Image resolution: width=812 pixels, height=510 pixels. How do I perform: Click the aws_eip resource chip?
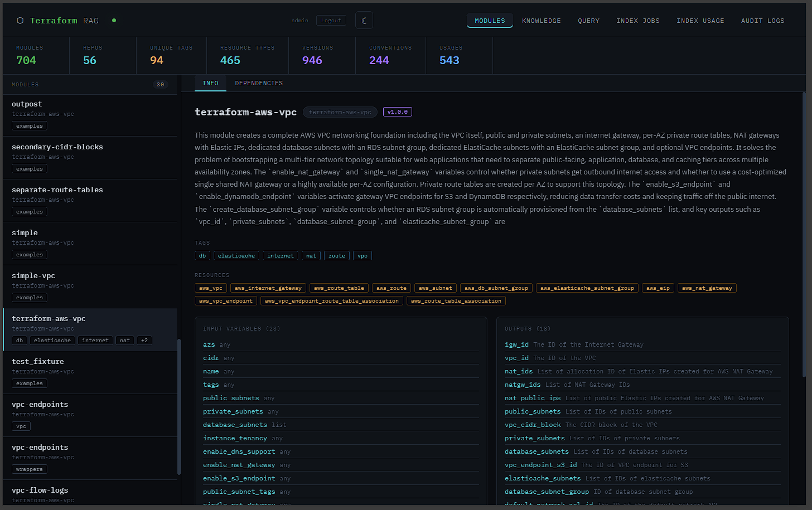[x=658, y=288]
